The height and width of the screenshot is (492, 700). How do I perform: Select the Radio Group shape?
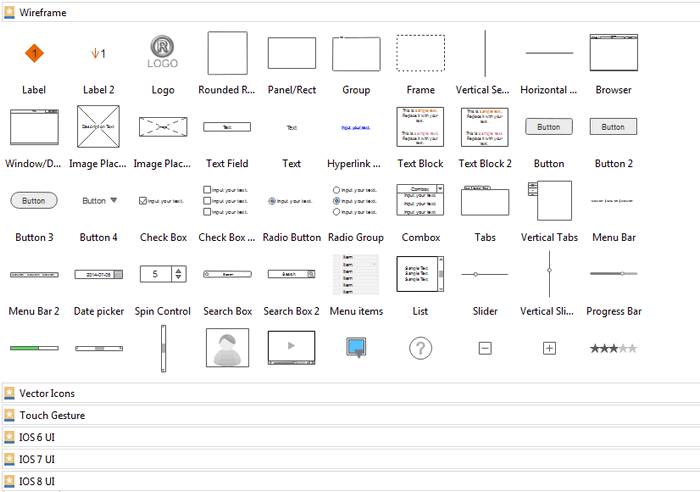pyautogui.click(x=356, y=201)
